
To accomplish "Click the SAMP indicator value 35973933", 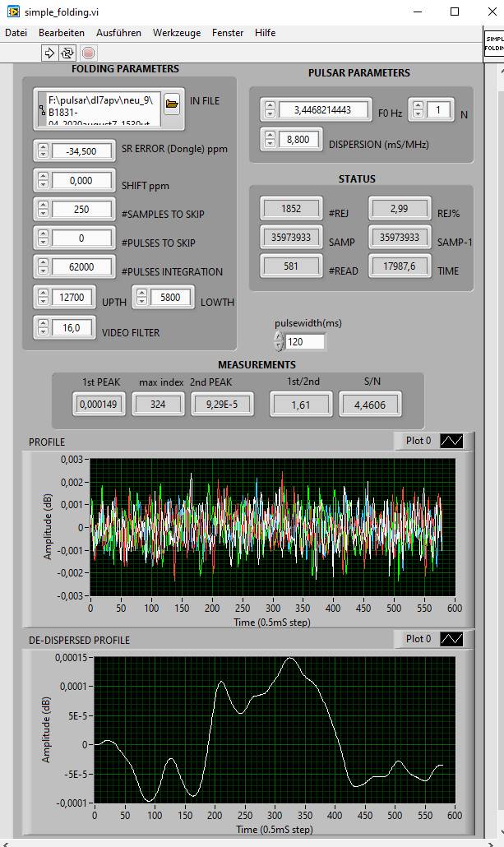I will (x=291, y=237).
